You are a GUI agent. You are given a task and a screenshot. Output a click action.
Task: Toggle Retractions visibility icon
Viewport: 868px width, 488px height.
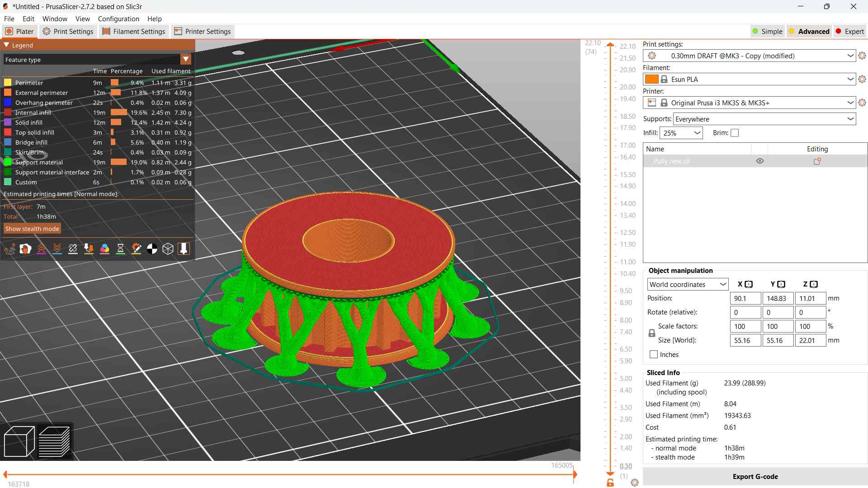41,249
